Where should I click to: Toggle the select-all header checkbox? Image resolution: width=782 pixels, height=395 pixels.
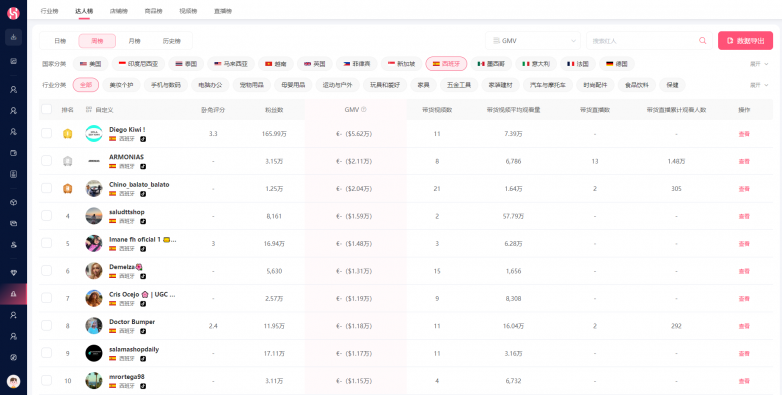[x=46, y=109]
